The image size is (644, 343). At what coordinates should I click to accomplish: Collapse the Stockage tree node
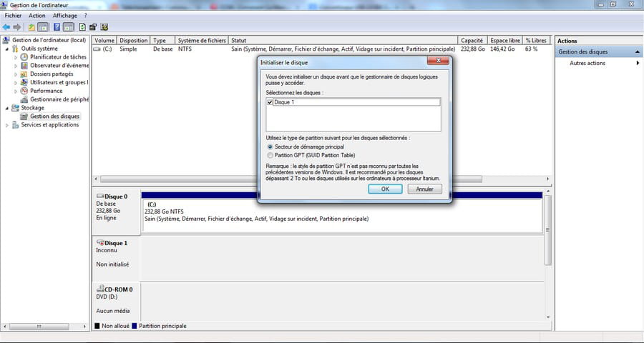pyautogui.click(x=7, y=109)
